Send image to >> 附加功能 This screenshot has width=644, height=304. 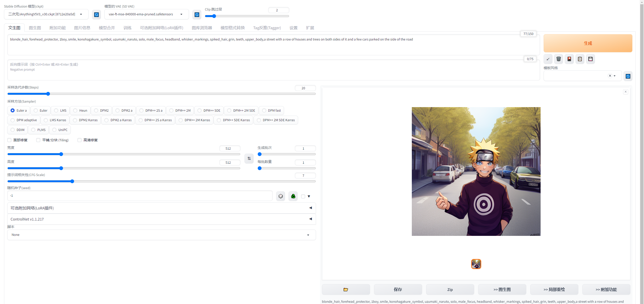click(x=606, y=289)
